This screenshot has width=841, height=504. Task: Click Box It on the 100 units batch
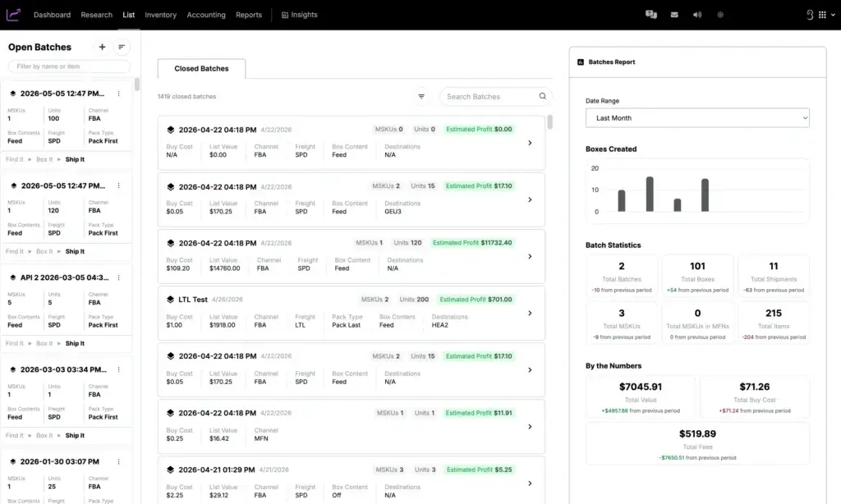[x=44, y=159]
